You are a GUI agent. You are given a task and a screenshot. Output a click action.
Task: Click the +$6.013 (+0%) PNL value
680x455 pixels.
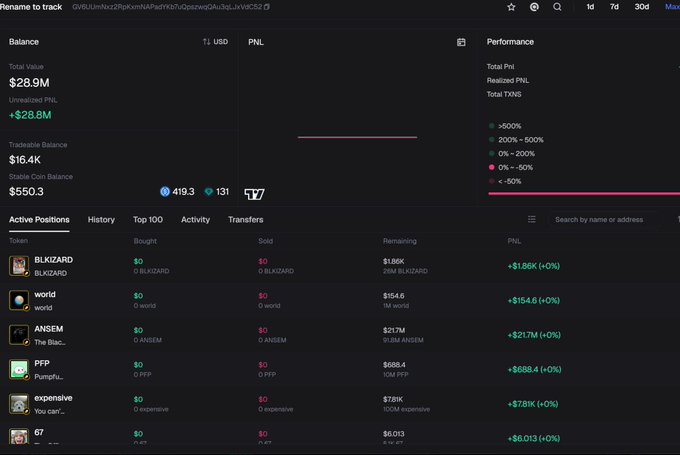pos(534,439)
